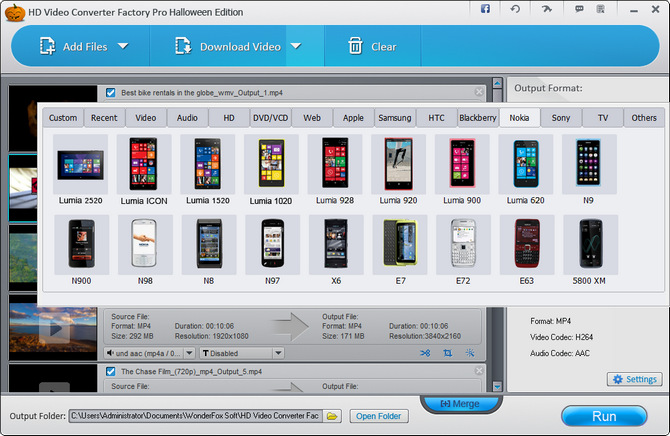Open output Settings
Screen dimensions: 670x436
pyautogui.click(x=635, y=379)
